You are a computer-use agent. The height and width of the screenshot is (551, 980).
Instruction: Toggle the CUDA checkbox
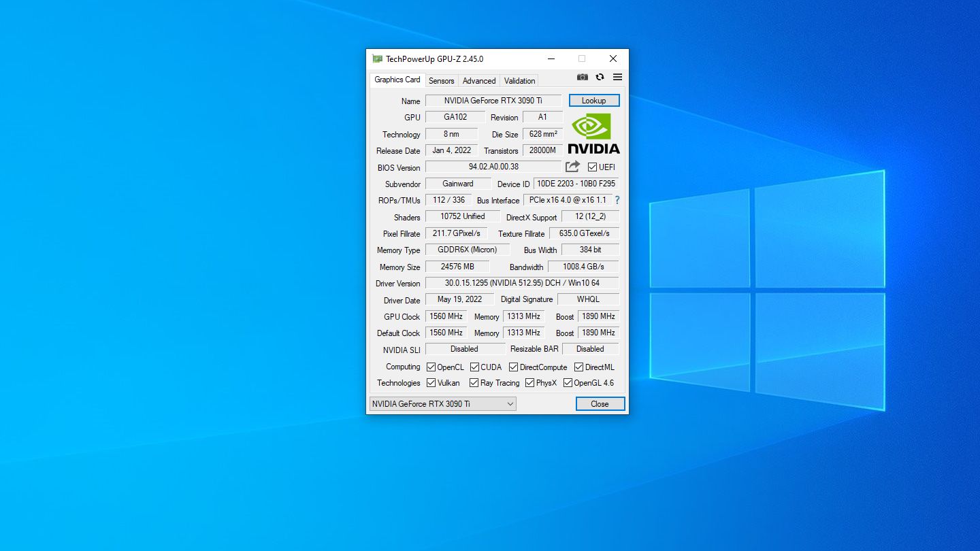pos(474,367)
